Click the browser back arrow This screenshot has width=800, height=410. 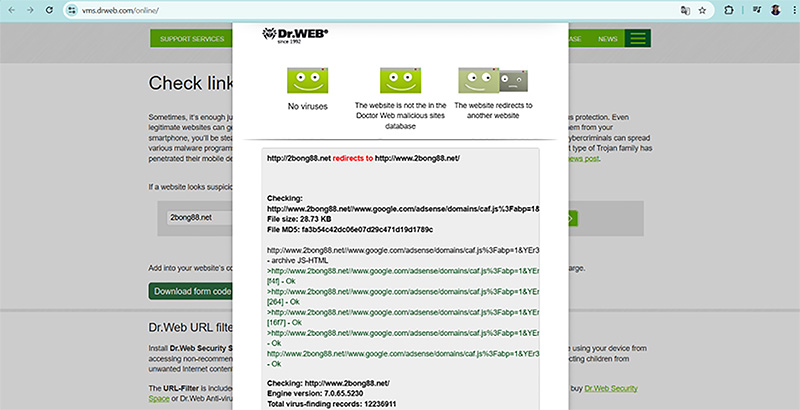click(x=11, y=10)
